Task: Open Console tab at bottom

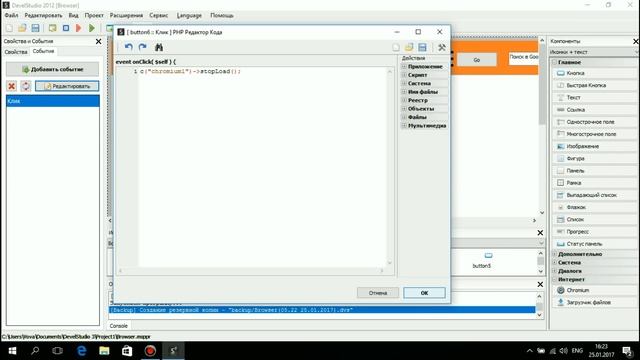Action: [x=119, y=326]
